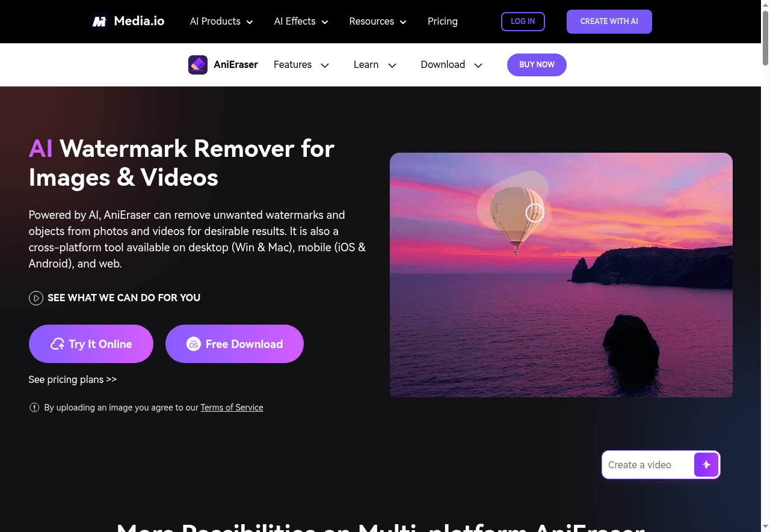770x532 pixels.
Task: Click the sparkle icon in Create a video box
Action: (x=706, y=465)
